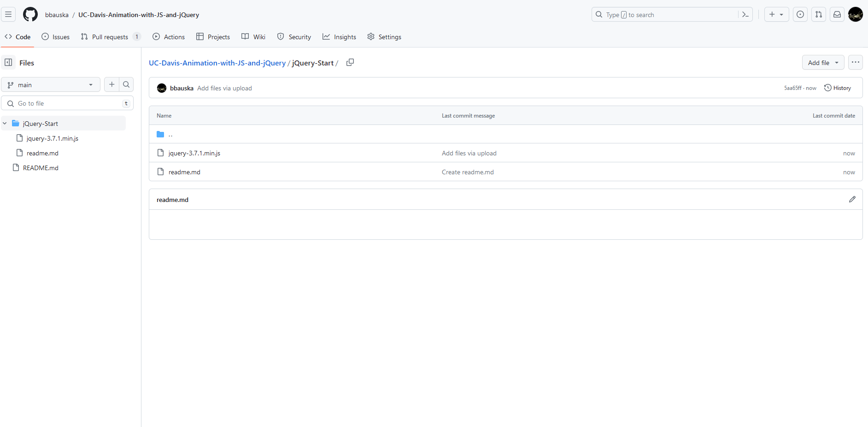Open the user avatar menu
Viewport: 868px width, 427px height.
(856, 14)
